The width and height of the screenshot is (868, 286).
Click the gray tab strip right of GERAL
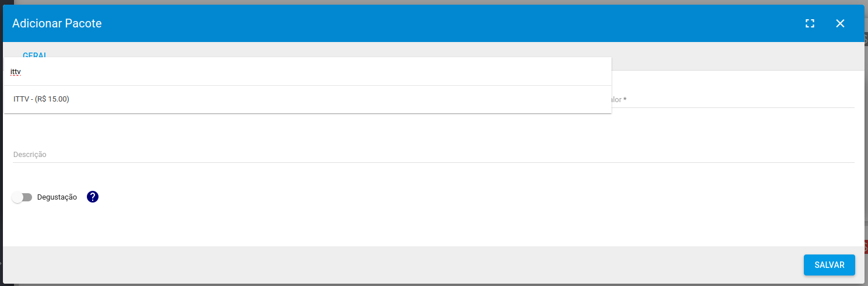click(x=737, y=56)
